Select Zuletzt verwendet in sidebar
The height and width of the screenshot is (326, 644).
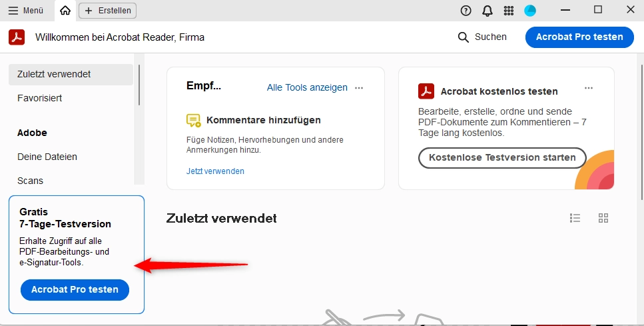click(x=71, y=75)
